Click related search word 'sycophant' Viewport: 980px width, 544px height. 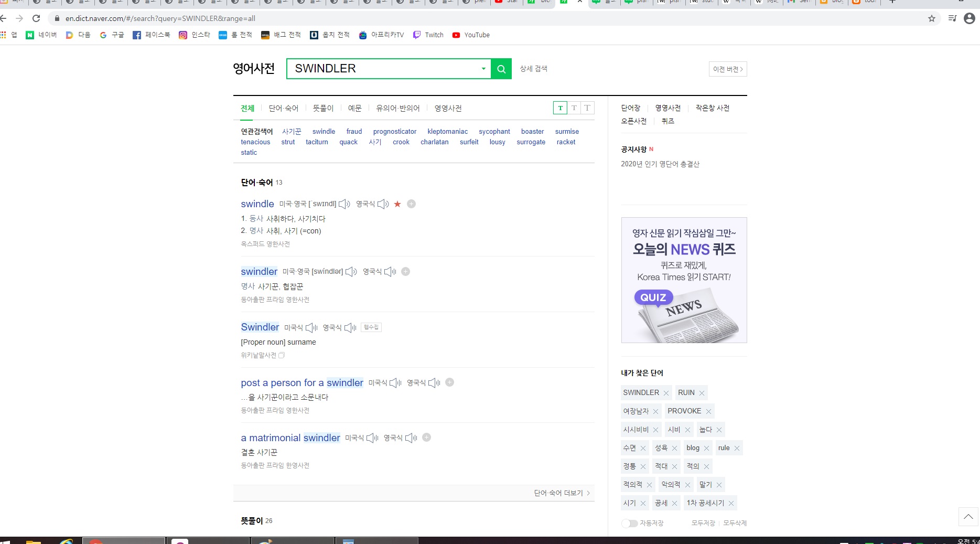494,132
